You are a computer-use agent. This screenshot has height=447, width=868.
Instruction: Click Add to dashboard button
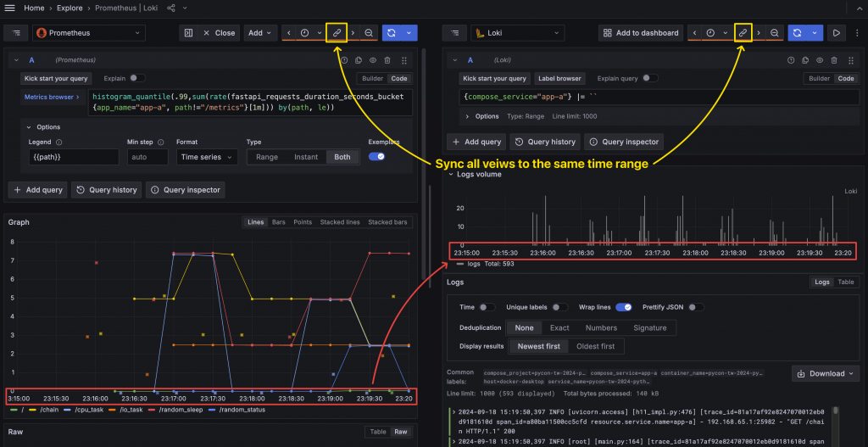641,33
